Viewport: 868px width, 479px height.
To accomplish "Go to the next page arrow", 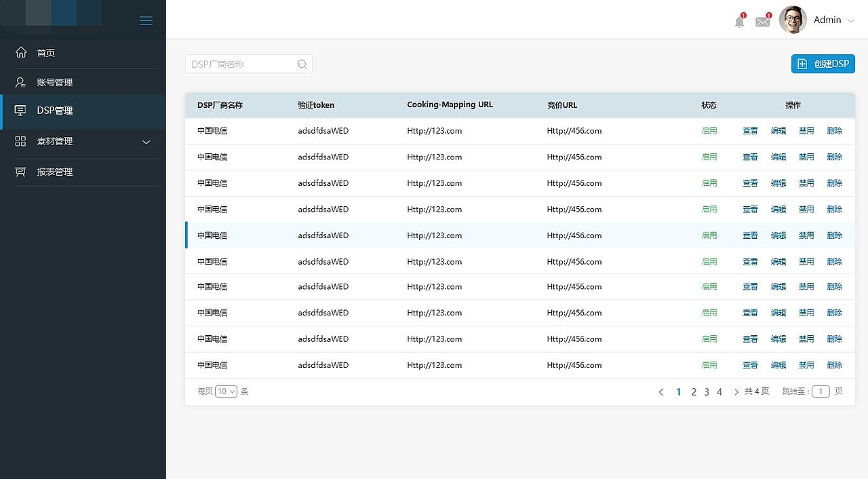I will tap(736, 392).
